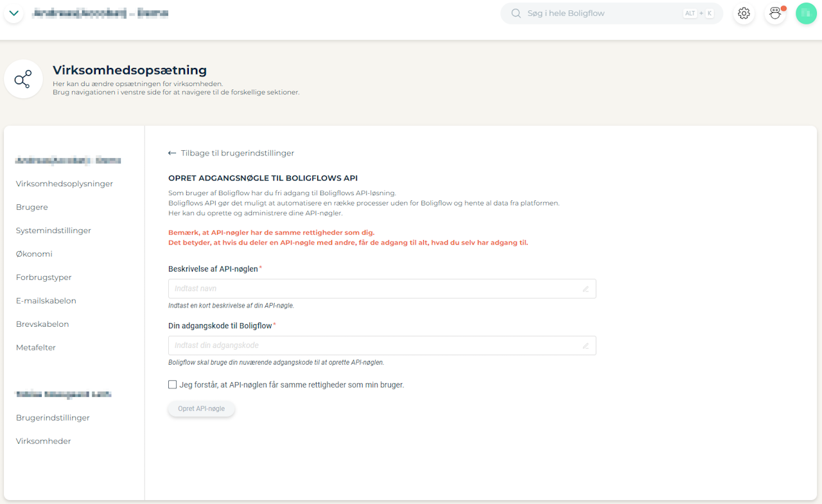Viewport: 822px width, 504px height.
Task: Click pencil icon in API description field
Action: [x=586, y=289]
